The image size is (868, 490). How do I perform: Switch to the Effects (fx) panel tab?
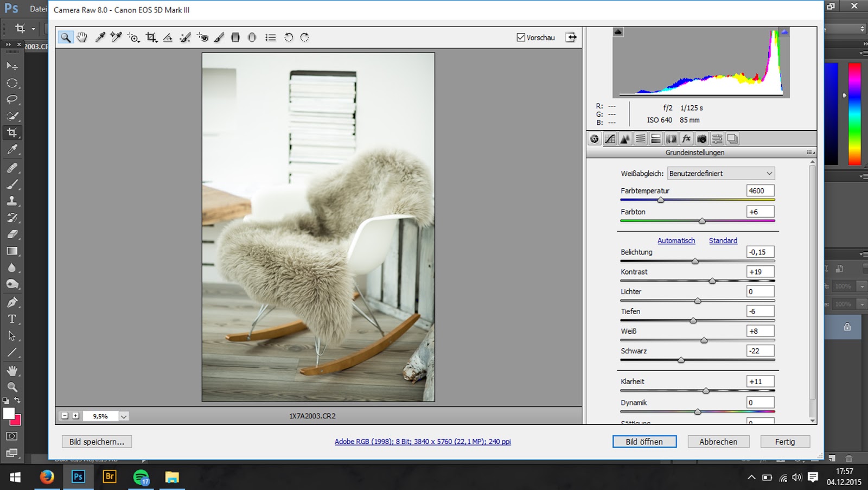(686, 139)
